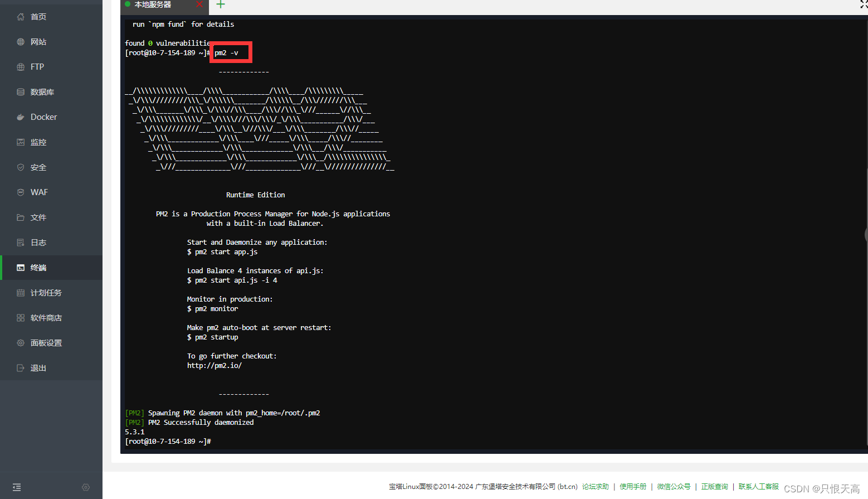This screenshot has width=868, height=499.
Task: Open 监控 menu item
Action: click(51, 142)
